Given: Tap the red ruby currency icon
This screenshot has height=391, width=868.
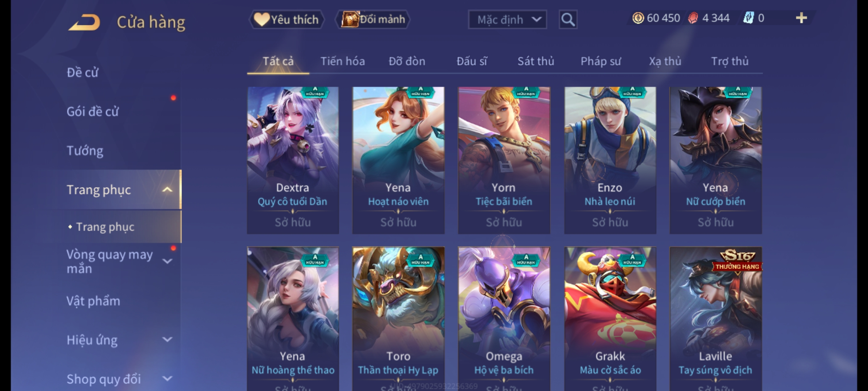Looking at the screenshot, I should click(693, 18).
